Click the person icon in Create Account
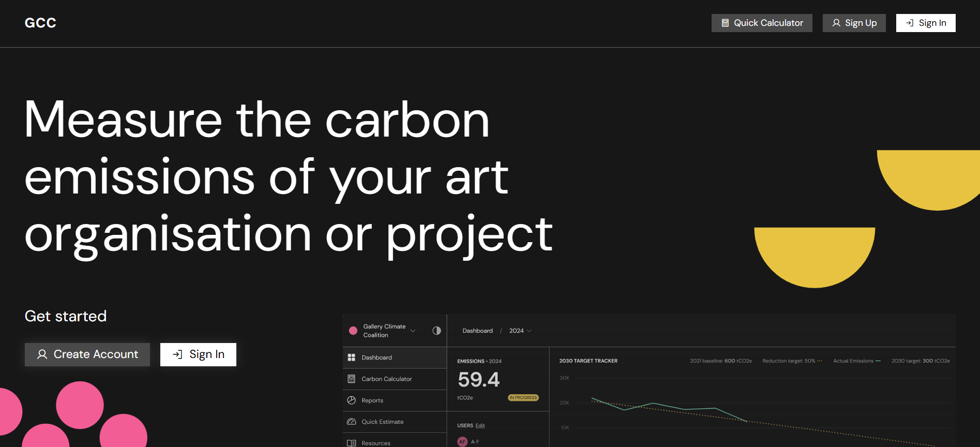This screenshot has width=980, height=447. (42, 354)
